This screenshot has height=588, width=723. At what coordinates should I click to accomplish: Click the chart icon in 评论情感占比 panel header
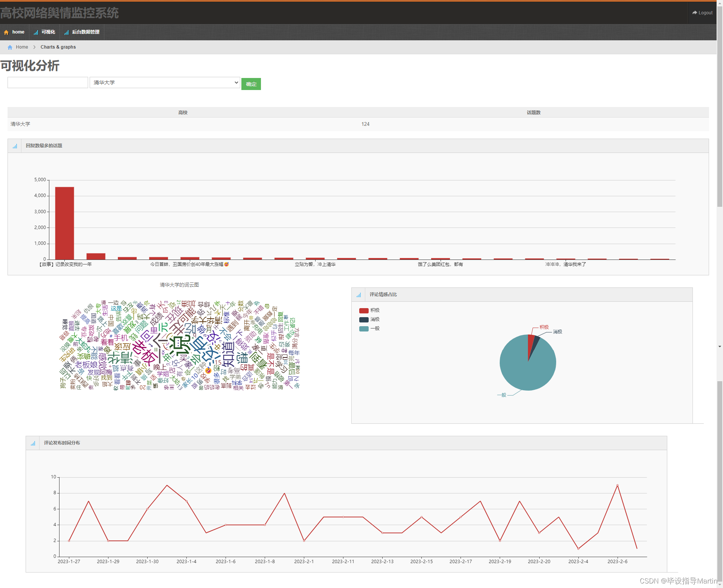pos(358,295)
